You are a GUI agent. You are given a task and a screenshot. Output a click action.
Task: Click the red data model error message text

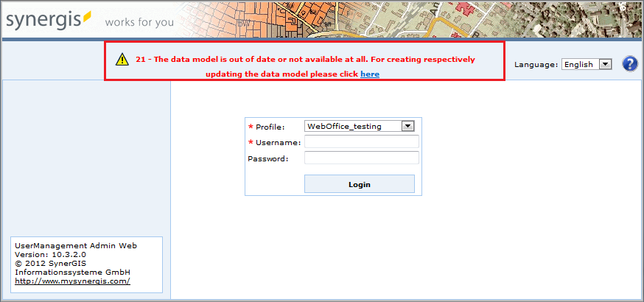tap(305, 59)
